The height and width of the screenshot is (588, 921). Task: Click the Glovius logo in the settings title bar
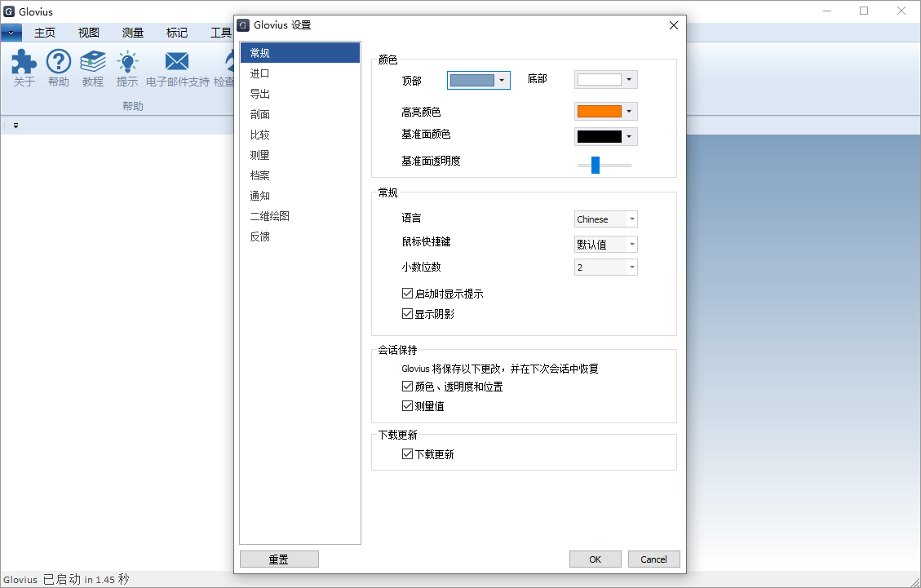click(x=243, y=25)
